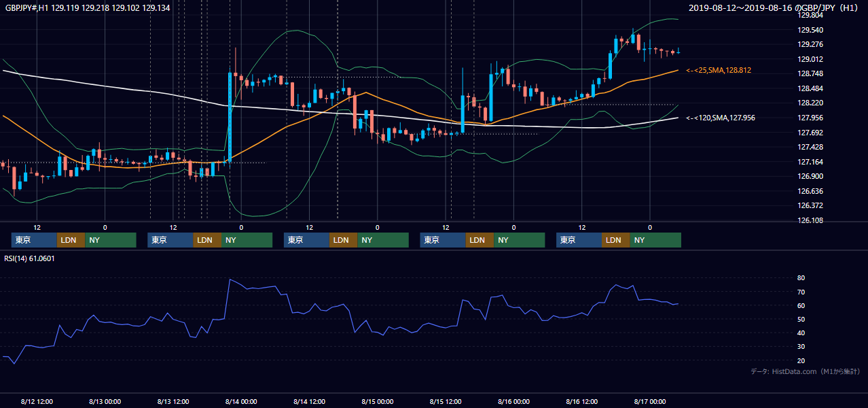Click the RSI level 80 label
This screenshot has height=408, width=868.
[x=801, y=278]
